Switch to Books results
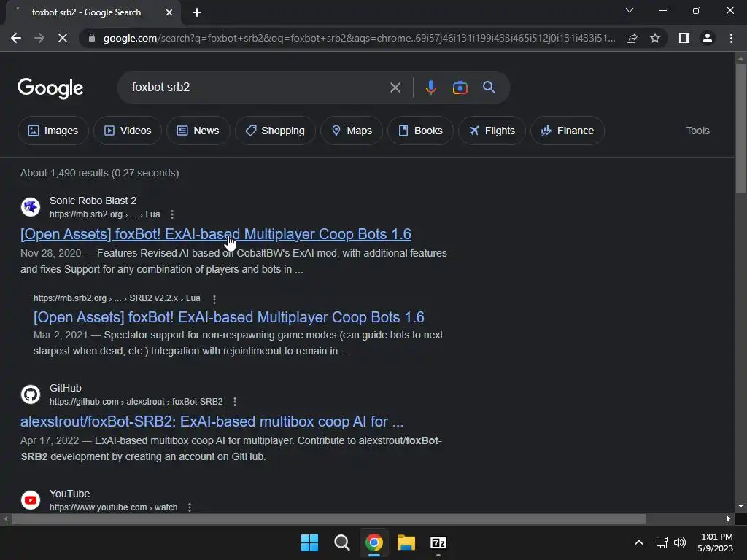747x560 pixels. [x=420, y=131]
